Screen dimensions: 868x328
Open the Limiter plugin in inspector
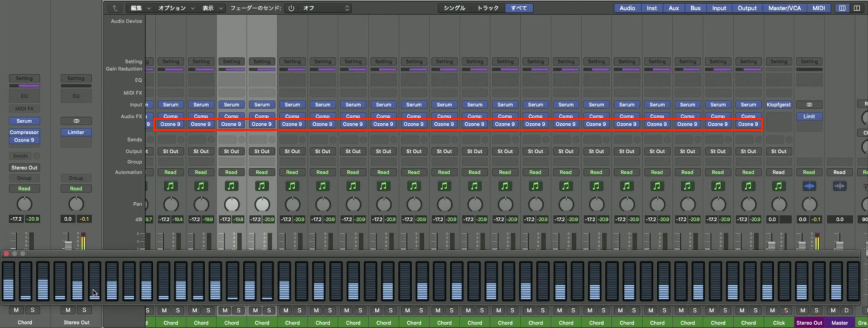pyautogui.click(x=76, y=132)
